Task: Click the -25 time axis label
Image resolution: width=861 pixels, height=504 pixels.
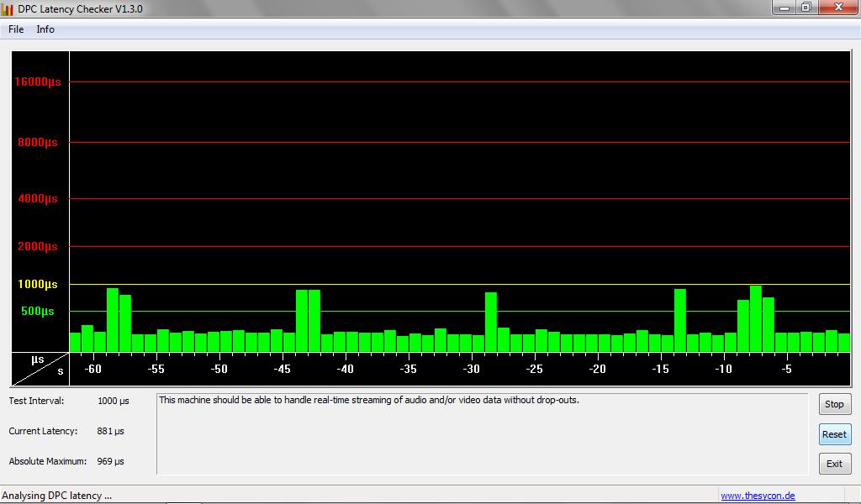Action: pos(534,369)
